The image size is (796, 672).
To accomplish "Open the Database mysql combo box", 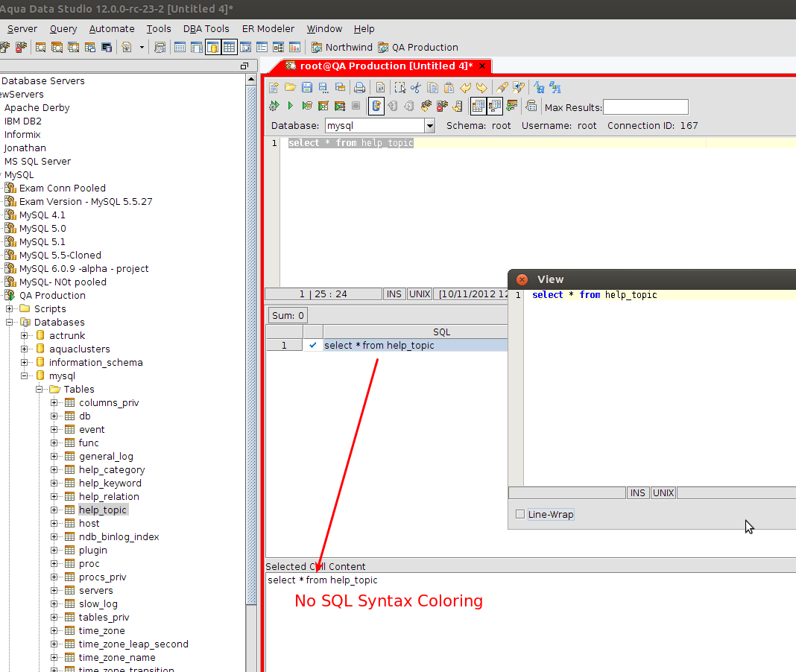I will pos(379,125).
